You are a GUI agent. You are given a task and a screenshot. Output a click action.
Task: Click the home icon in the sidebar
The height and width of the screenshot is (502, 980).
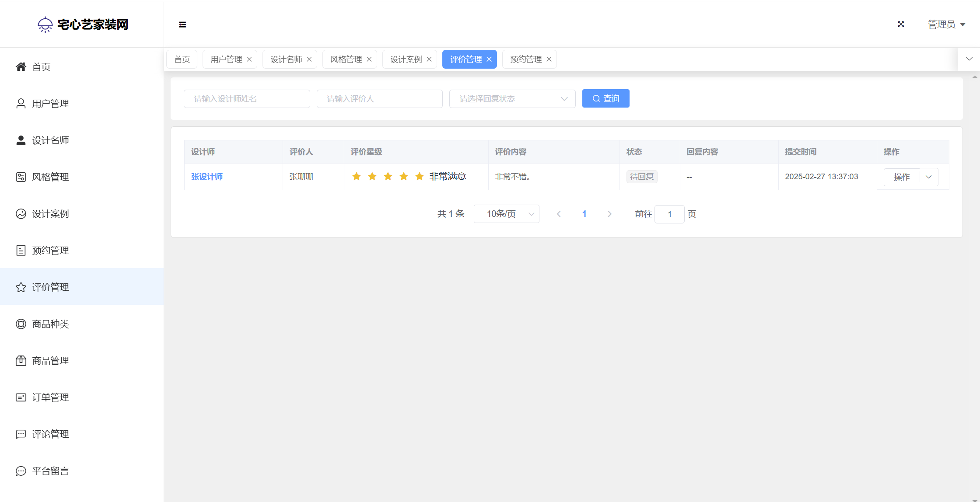pyautogui.click(x=21, y=66)
